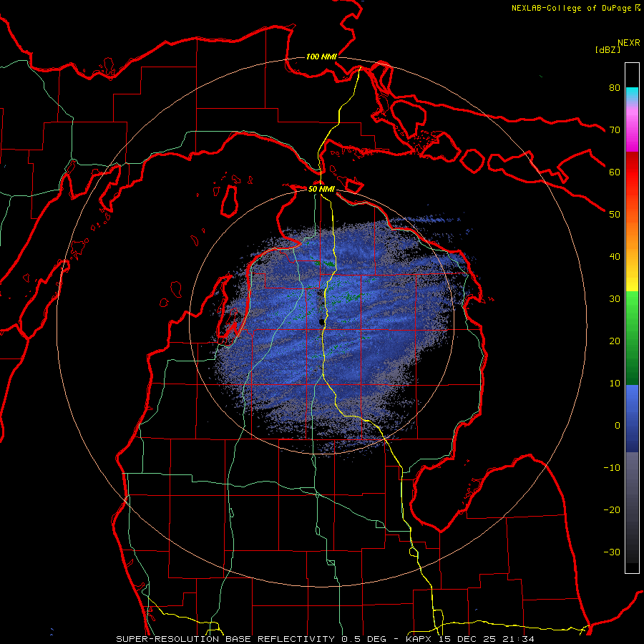Click the [dBZ] units label above the color scale

pyautogui.click(x=608, y=49)
